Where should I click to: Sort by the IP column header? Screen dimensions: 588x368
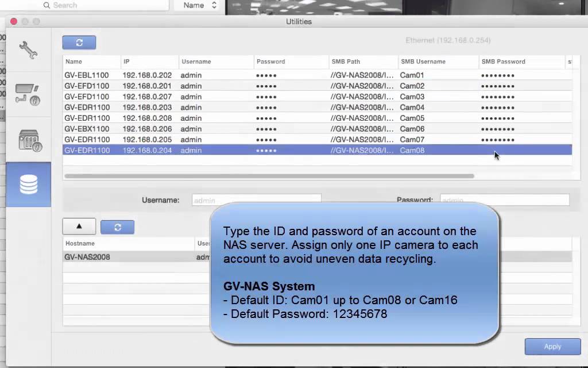coord(150,62)
